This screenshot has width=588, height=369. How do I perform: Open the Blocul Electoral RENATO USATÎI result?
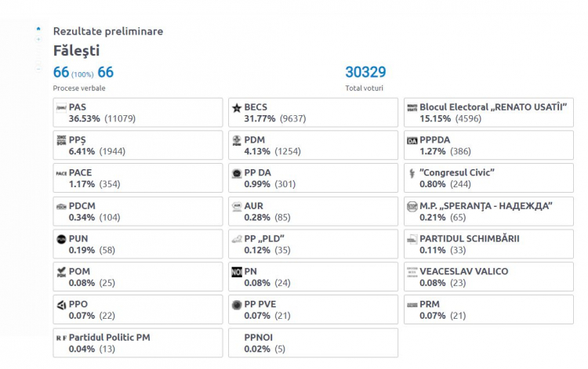click(x=488, y=113)
